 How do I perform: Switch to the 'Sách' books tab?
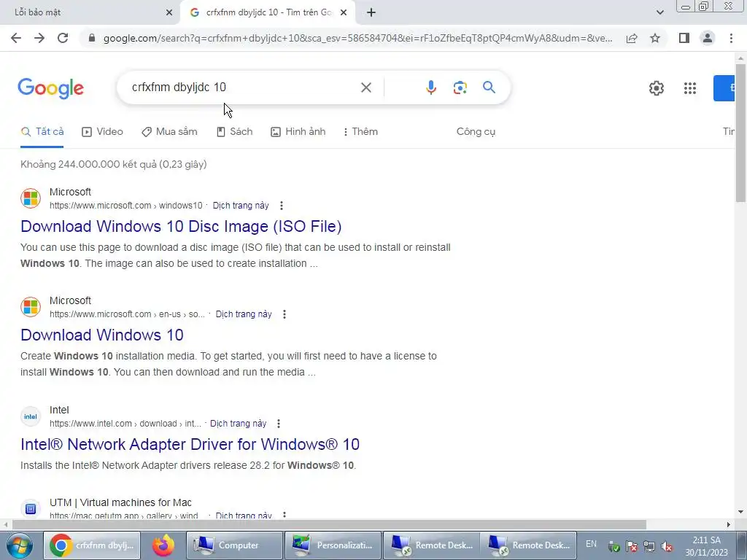pos(234,132)
